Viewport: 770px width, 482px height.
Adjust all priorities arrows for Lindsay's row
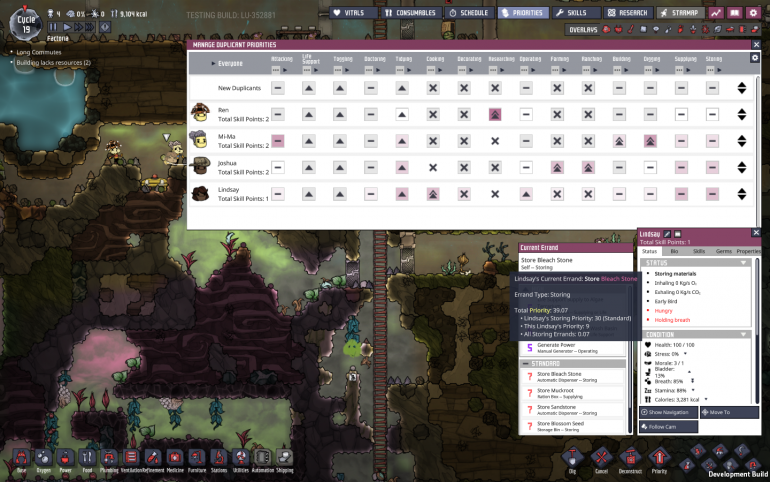pyautogui.click(x=742, y=194)
